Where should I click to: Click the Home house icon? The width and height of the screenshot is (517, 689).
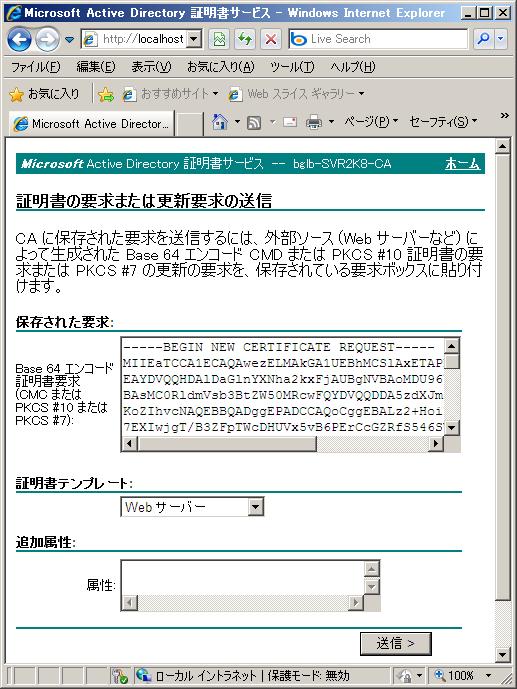point(220,122)
